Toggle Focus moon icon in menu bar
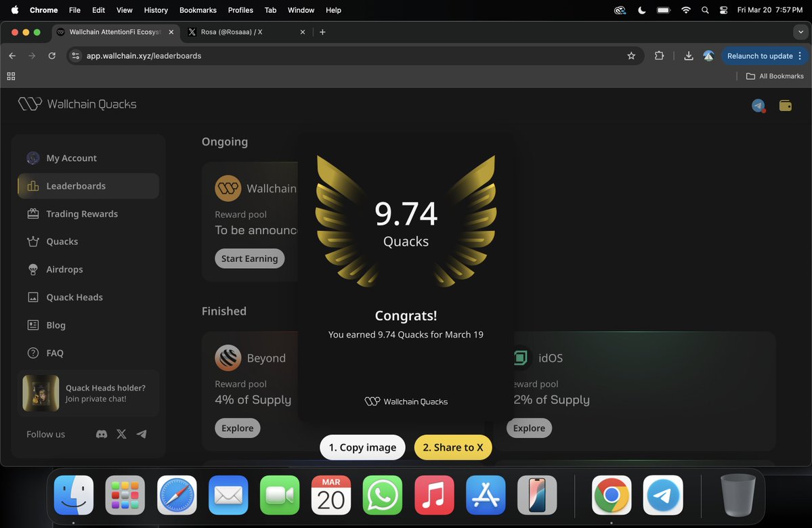This screenshot has width=812, height=528. pyautogui.click(x=641, y=10)
